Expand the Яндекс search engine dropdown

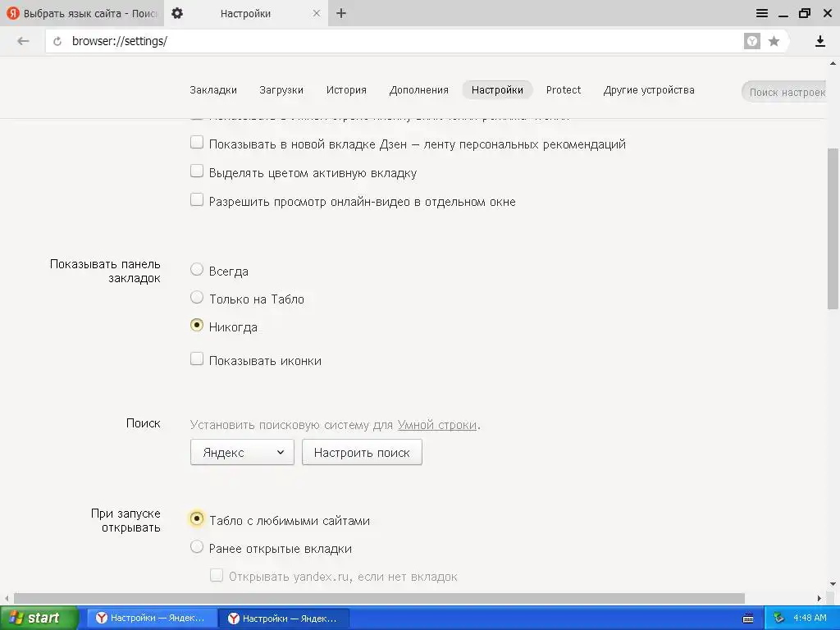coord(242,452)
